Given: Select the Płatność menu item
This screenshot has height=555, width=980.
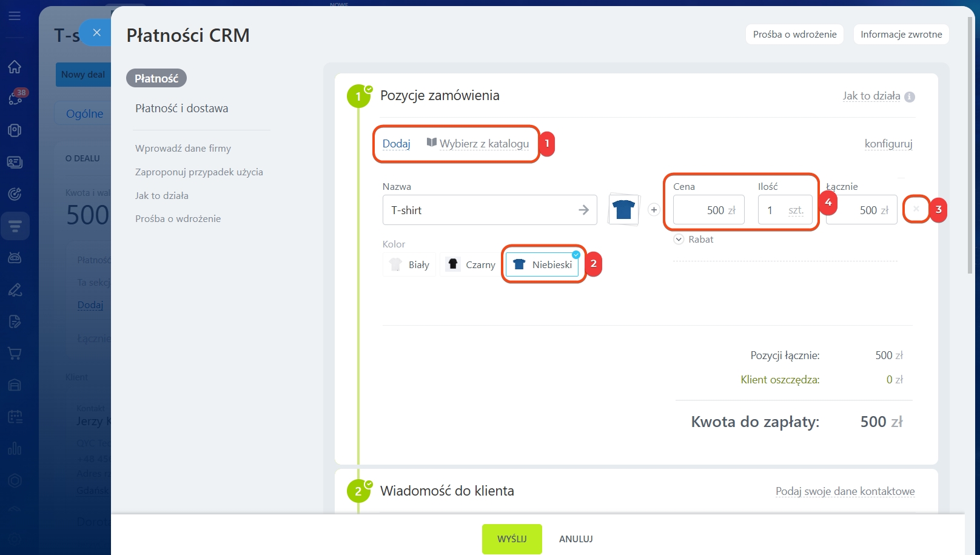Looking at the screenshot, I should tap(156, 78).
